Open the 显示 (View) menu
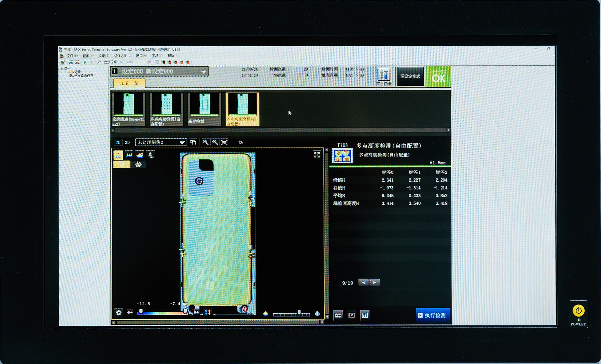The height and width of the screenshot is (364, 601). coord(88,56)
